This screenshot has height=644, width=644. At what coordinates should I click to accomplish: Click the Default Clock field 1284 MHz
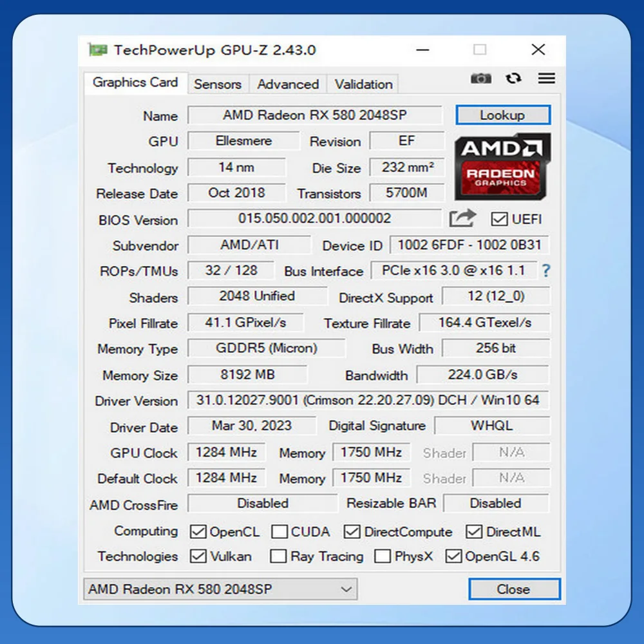226,478
